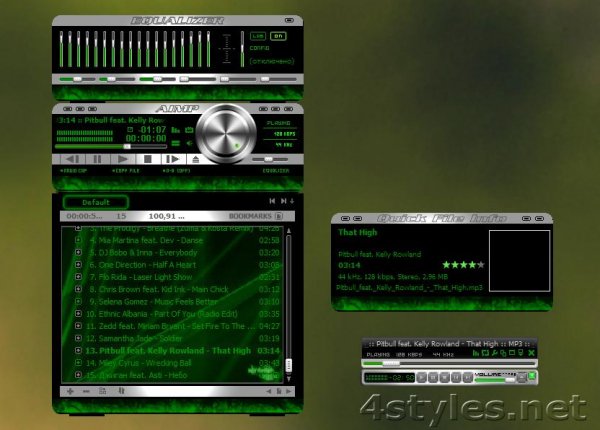The height and width of the screenshot is (430, 600).
Task: Pause playback in AIMP main player
Action: (97, 159)
